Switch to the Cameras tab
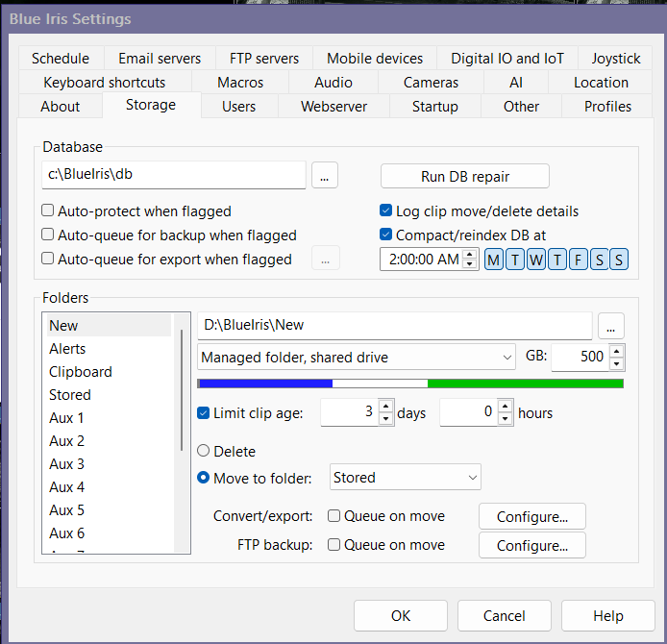Screen dimensions: 667x644 pyautogui.click(x=424, y=83)
